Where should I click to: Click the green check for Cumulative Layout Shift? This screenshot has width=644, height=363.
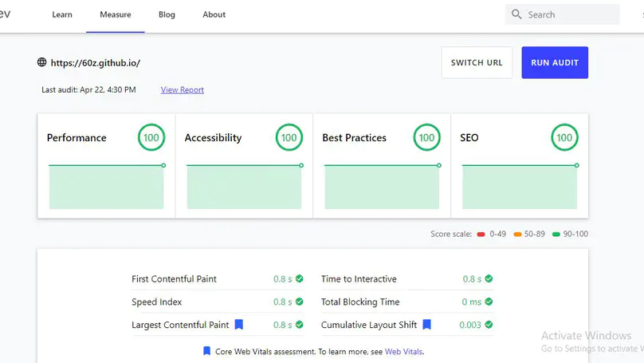[x=489, y=325]
